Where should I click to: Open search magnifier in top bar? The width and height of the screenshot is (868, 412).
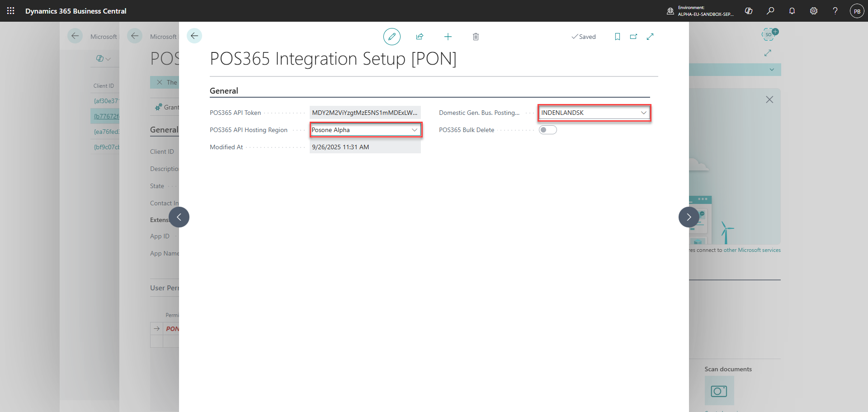(x=770, y=11)
